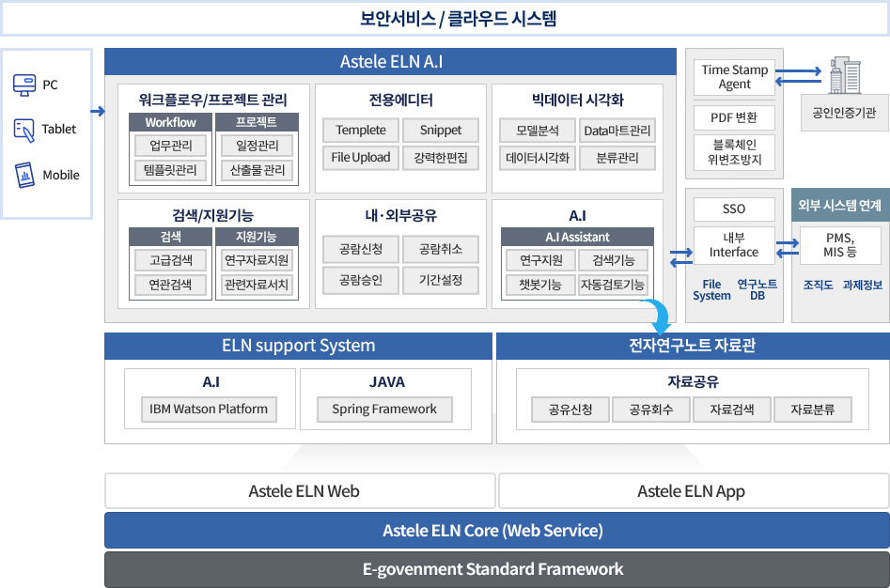890x588 pixels.
Task: Click the Workflow column header
Action: [x=171, y=122]
